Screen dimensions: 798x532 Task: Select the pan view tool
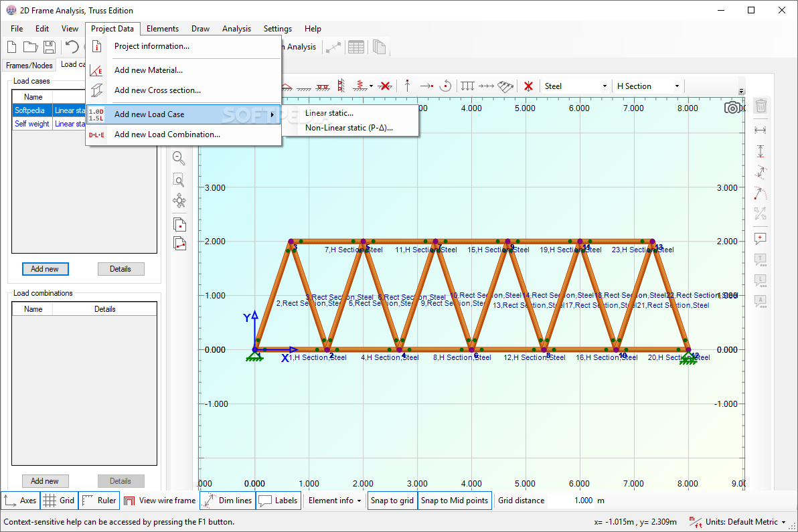coord(179,200)
